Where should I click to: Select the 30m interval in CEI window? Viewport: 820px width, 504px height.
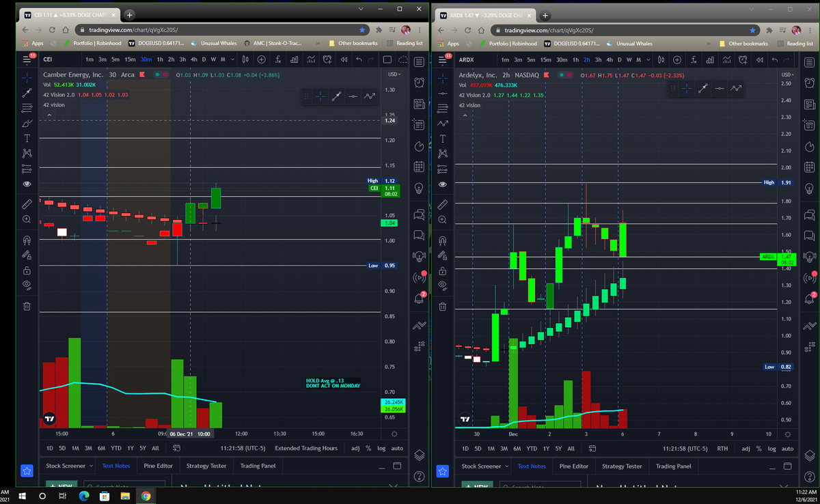coord(146,59)
